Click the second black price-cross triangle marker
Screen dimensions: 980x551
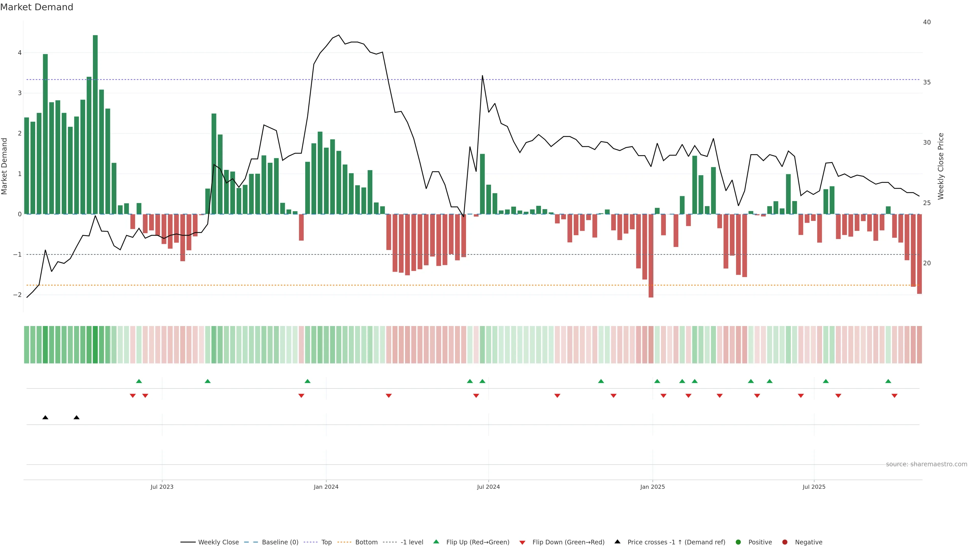(x=77, y=417)
